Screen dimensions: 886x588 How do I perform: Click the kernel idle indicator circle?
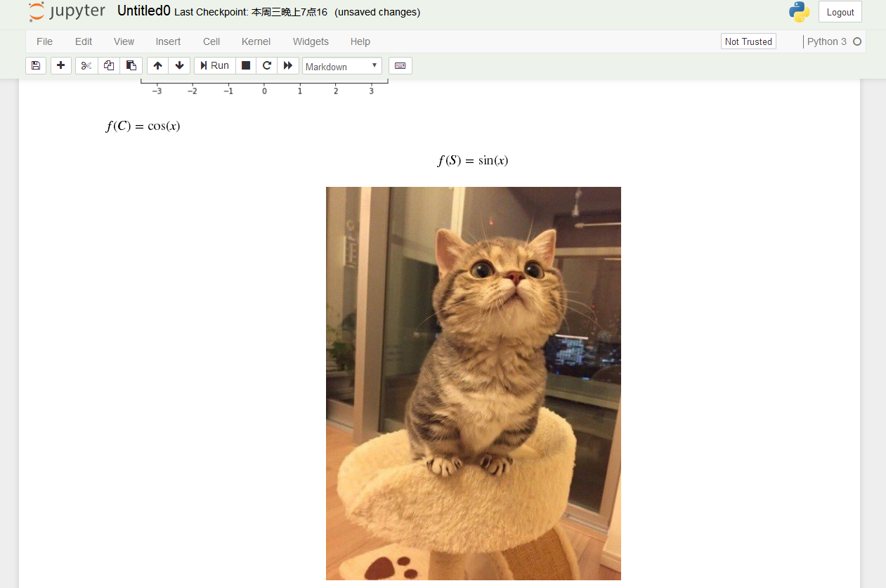click(857, 41)
